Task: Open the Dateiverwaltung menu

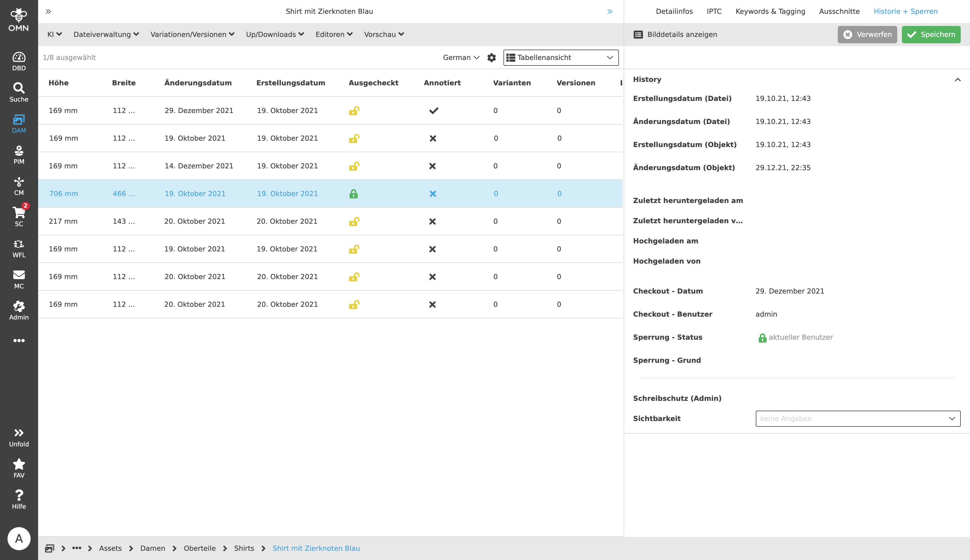Action: click(x=106, y=35)
